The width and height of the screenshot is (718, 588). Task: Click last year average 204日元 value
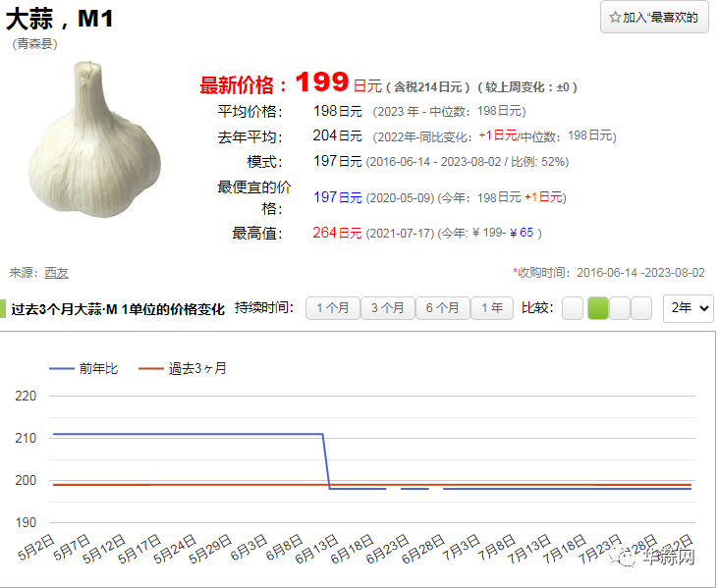click(x=337, y=135)
